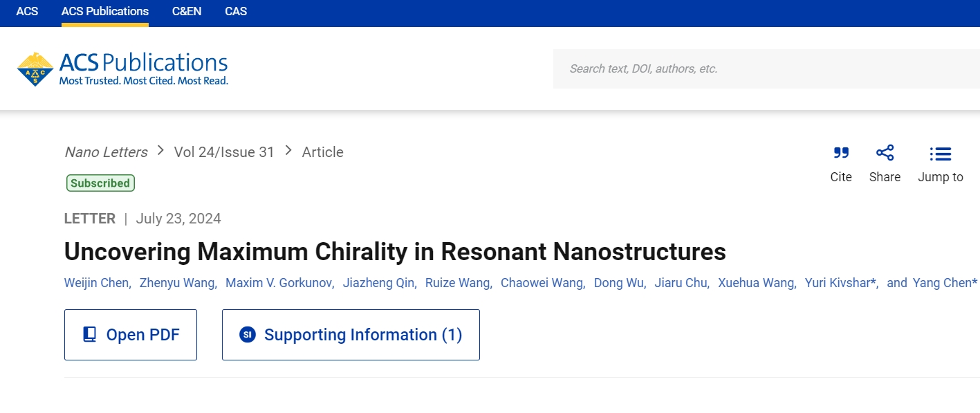The width and height of the screenshot is (980, 413).
Task: Click the ACS Publications logo
Action: [122, 69]
